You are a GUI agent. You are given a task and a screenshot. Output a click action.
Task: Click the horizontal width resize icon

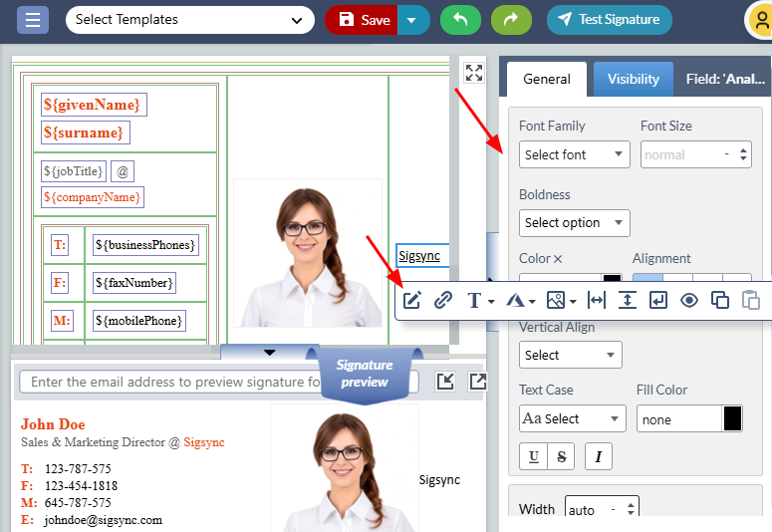597,300
